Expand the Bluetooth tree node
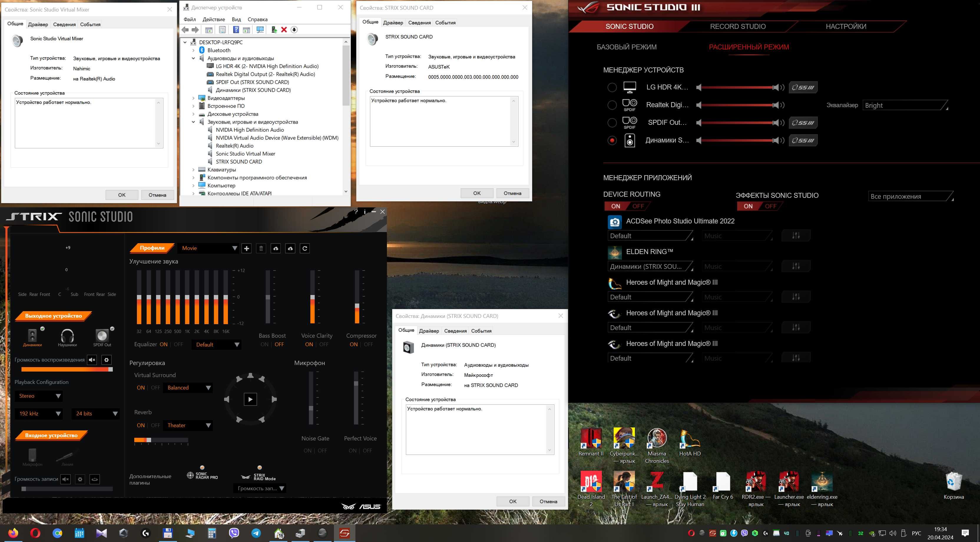 tap(193, 50)
